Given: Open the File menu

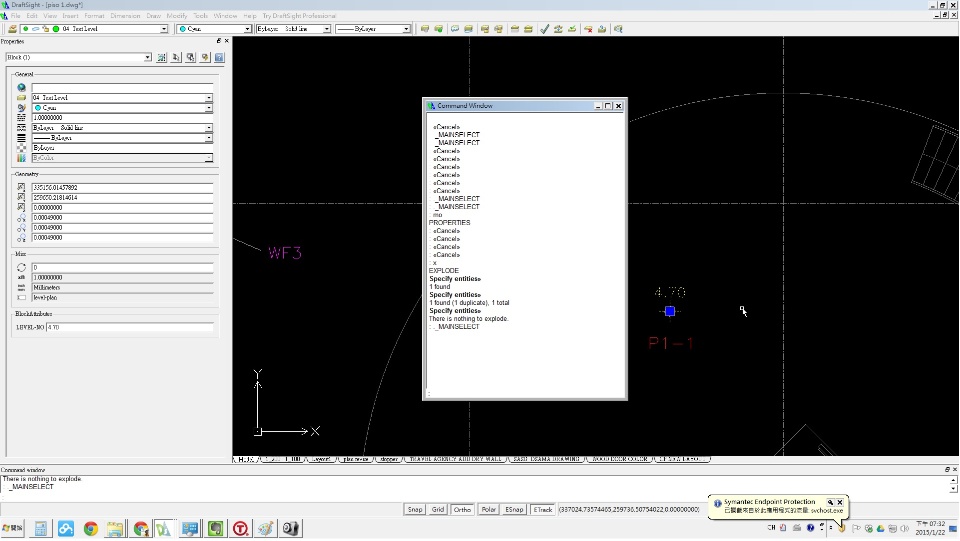Looking at the screenshot, I should pos(15,16).
